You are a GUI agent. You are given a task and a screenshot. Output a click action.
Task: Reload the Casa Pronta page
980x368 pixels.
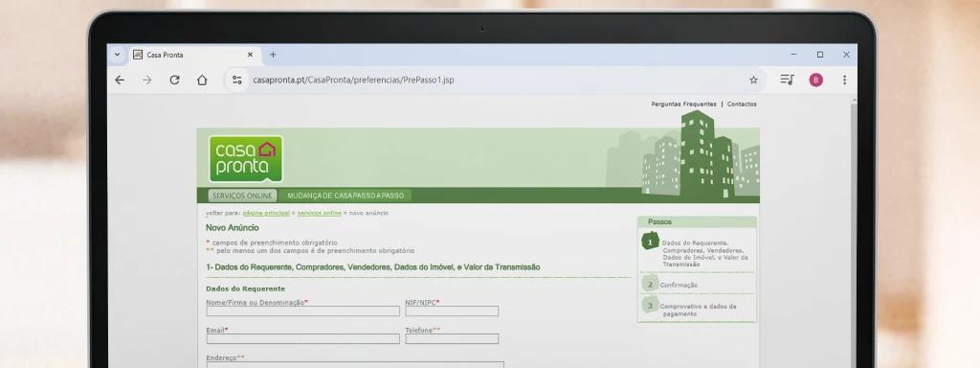(174, 80)
